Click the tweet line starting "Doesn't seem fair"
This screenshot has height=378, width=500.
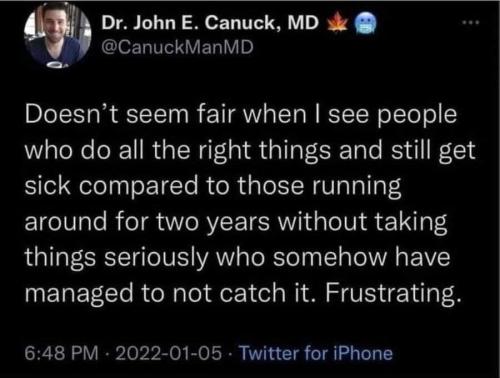[x=241, y=115]
